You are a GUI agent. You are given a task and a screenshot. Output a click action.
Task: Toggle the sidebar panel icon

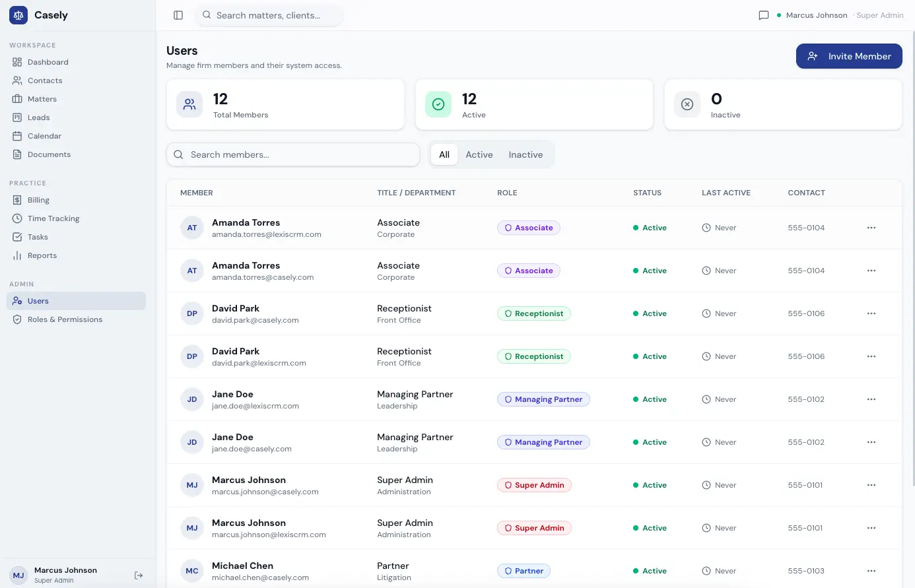point(178,15)
